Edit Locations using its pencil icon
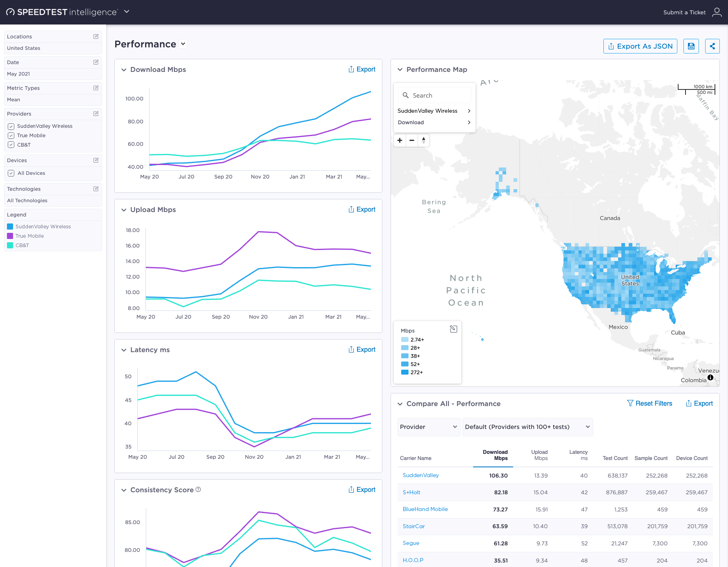This screenshot has height=567, width=728. 96,36
